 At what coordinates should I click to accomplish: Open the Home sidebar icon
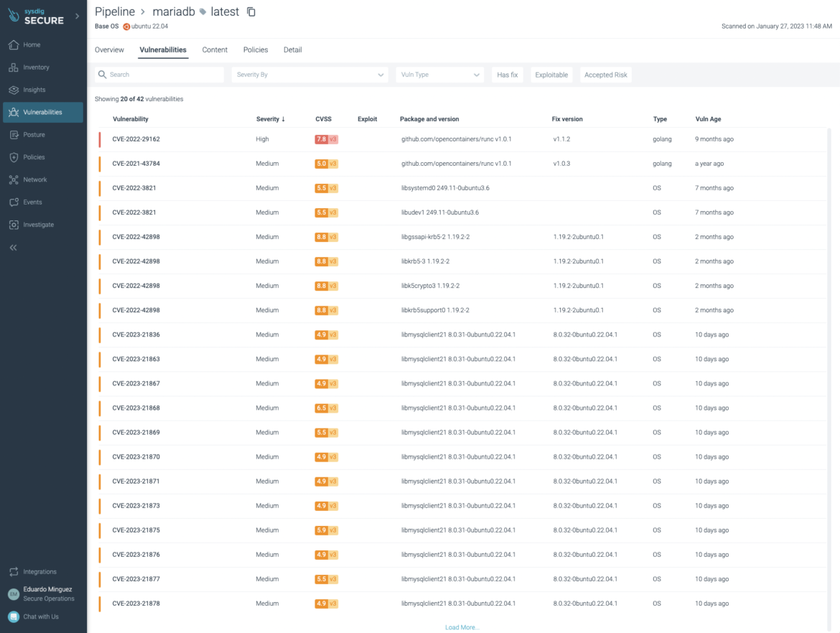pos(14,45)
